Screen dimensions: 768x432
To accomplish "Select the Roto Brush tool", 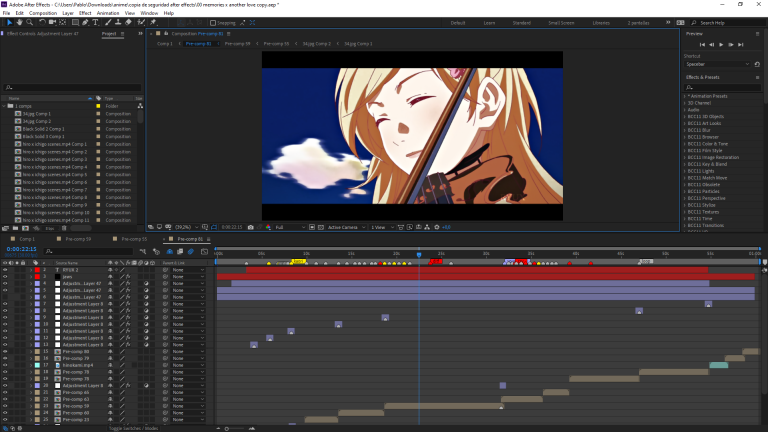I will (x=142, y=23).
